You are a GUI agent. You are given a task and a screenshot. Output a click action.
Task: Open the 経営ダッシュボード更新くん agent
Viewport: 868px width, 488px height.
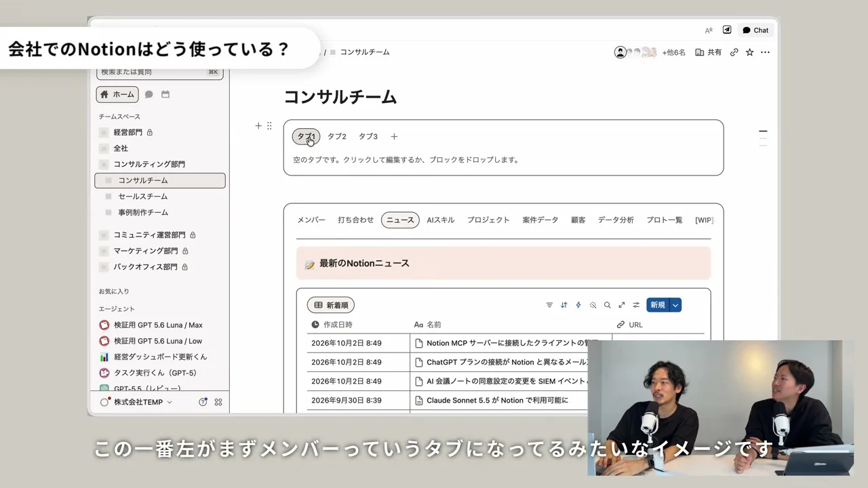click(x=160, y=357)
